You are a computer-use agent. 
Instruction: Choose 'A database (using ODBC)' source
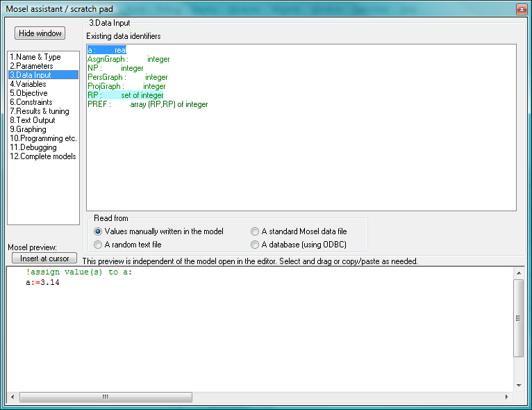click(x=255, y=245)
